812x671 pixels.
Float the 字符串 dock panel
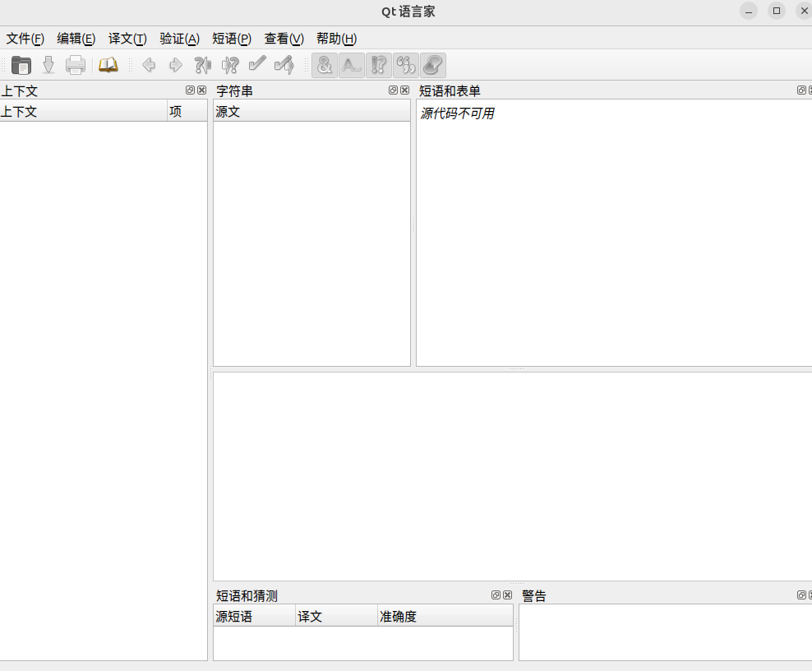click(393, 90)
